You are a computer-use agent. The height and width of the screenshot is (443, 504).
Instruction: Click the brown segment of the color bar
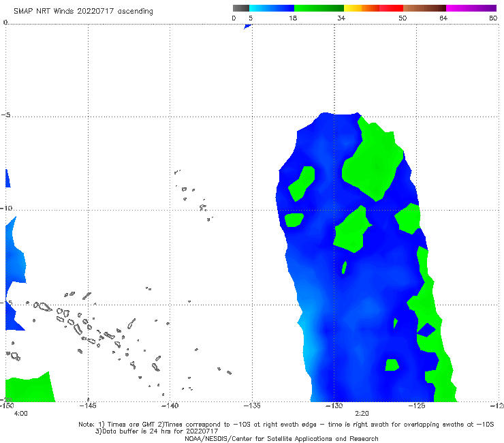click(x=424, y=8)
